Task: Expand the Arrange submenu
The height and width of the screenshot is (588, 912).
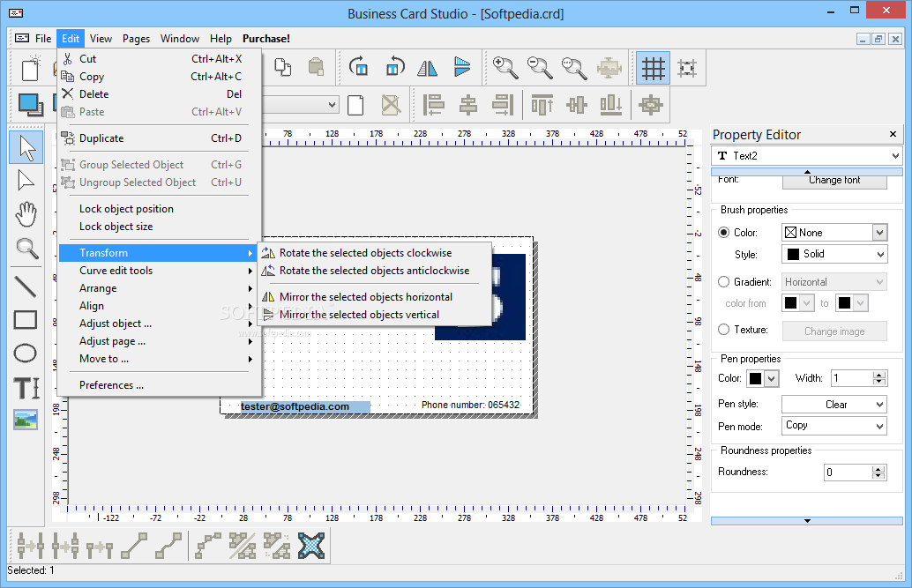Action: click(x=158, y=288)
